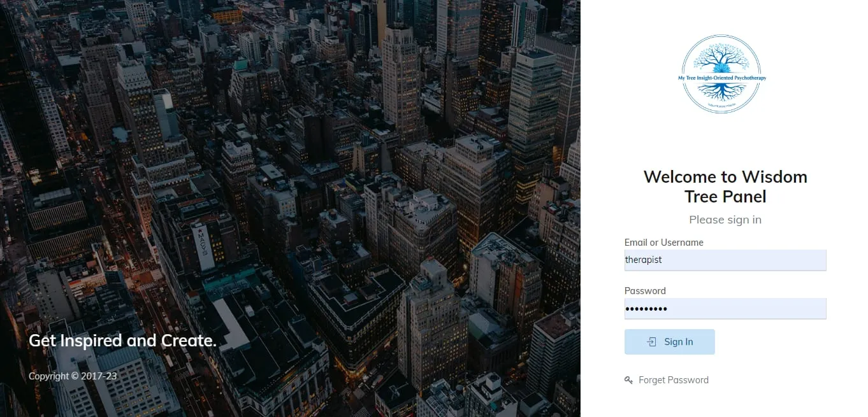868x417 pixels.
Task: Focus the Email or Username field
Action: click(x=725, y=260)
